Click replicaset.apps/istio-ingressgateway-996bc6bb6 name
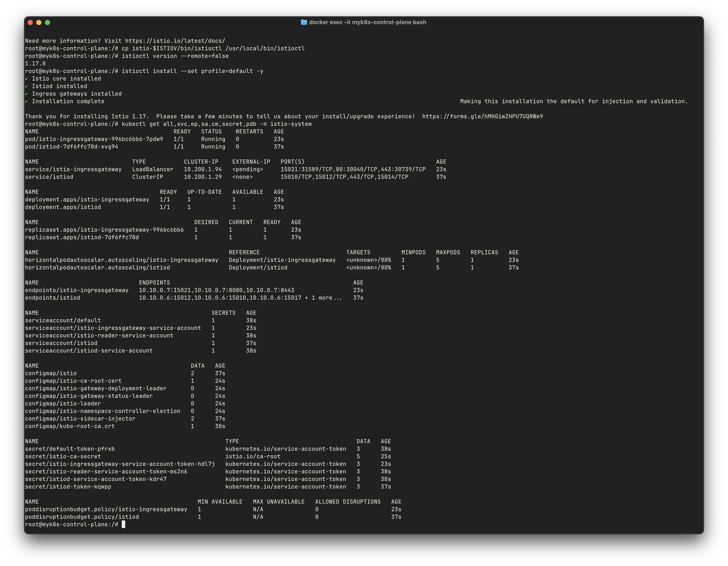The width and height of the screenshot is (728, 566). pyautogui.click(x=104, y=230)
